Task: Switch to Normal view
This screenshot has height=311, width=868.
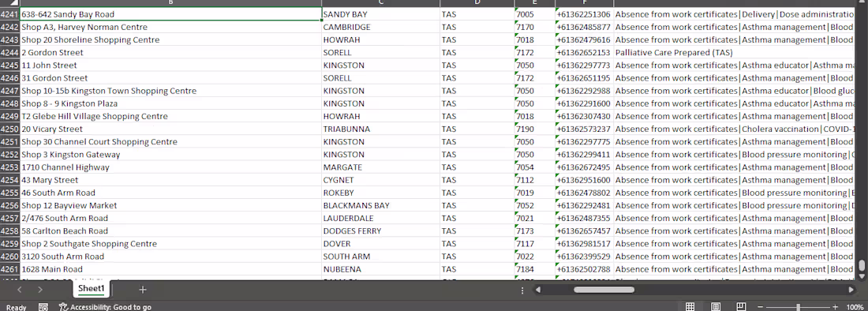Action: (x=690, y=306)
